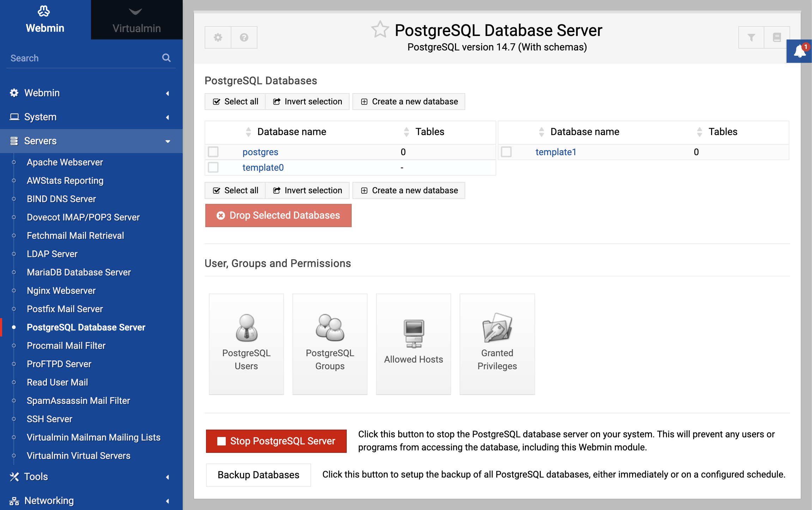Open the postgres database link
The image size is (812, 510).
260,152
